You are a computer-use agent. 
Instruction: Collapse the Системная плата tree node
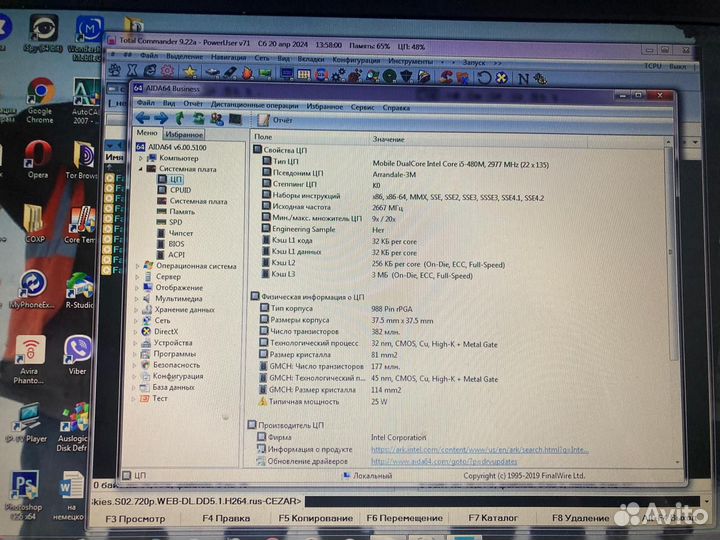pyautogui.click(x=141, y=169)
